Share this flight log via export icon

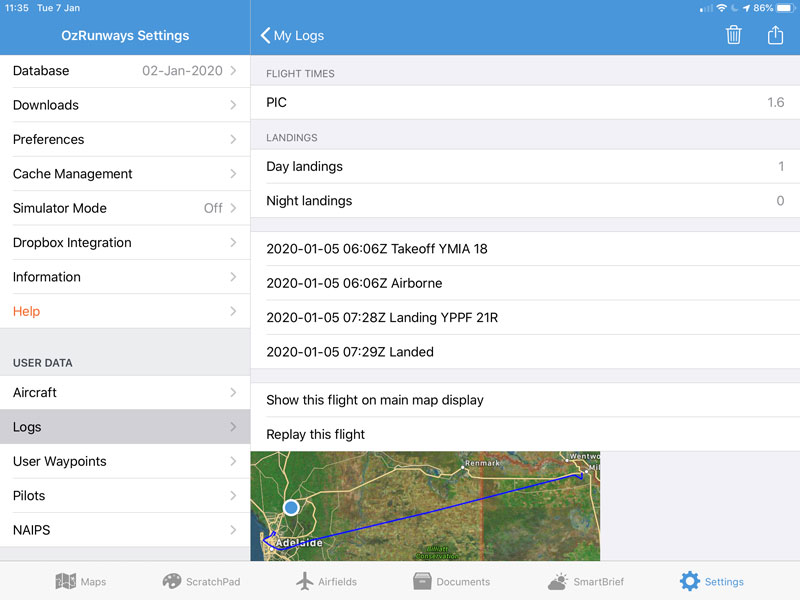tap(775, 35)
